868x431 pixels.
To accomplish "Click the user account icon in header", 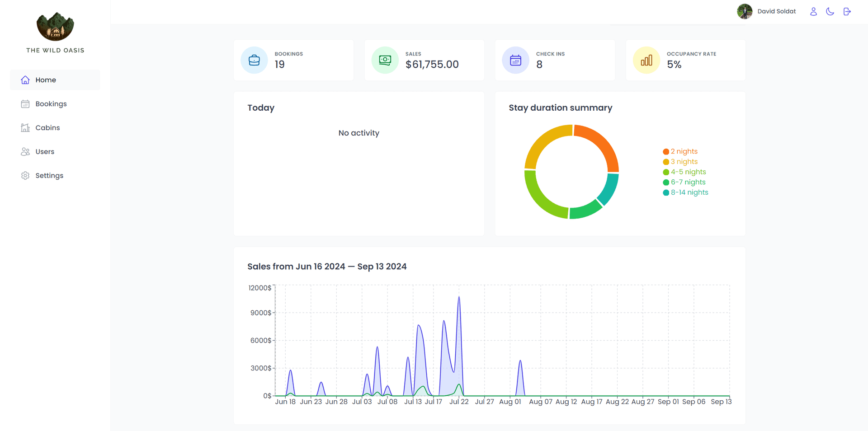I will [x=813, y=12].
